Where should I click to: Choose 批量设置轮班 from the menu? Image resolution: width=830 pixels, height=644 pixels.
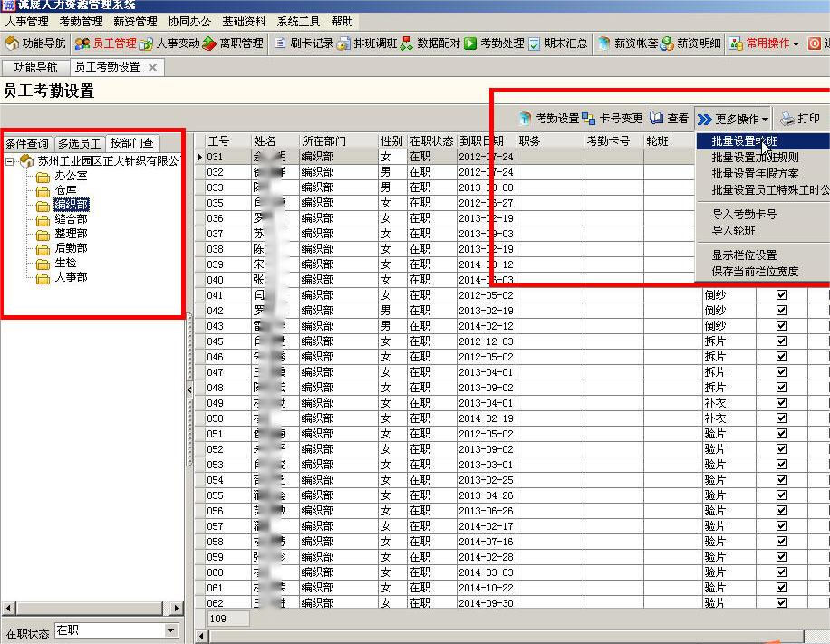(x=762, y=141)
